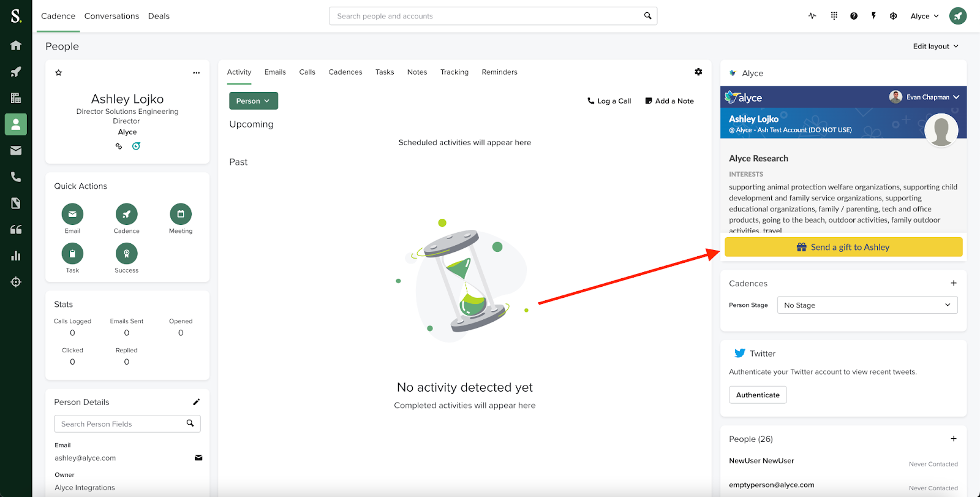Click Send a gift to Ashley
Image resolution: width=980 pixels, height=497 pixels.
[843, 247]
